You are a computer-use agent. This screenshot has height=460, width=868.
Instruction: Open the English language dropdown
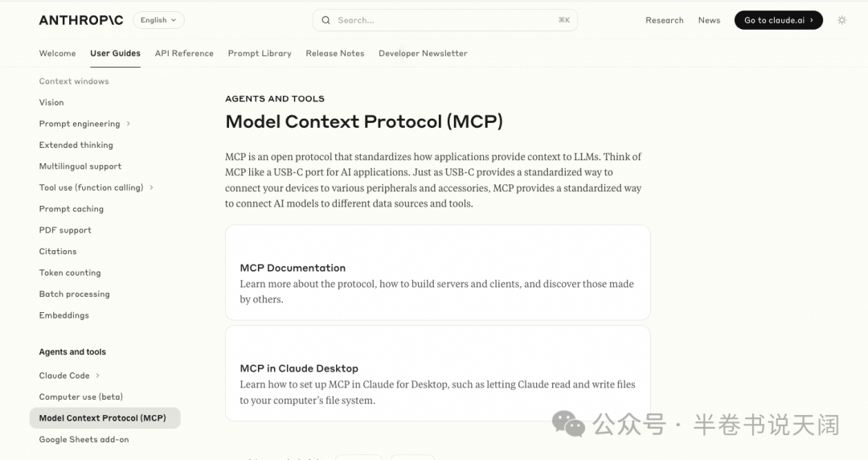point(158,20)
